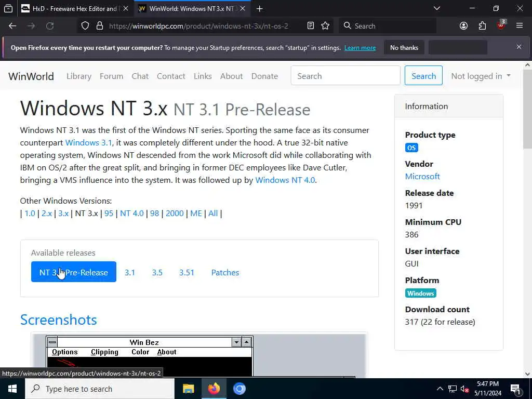Expand the Not logged in dropdown
The height and width of the screenshot is (399, 532).
coord(481,76)
